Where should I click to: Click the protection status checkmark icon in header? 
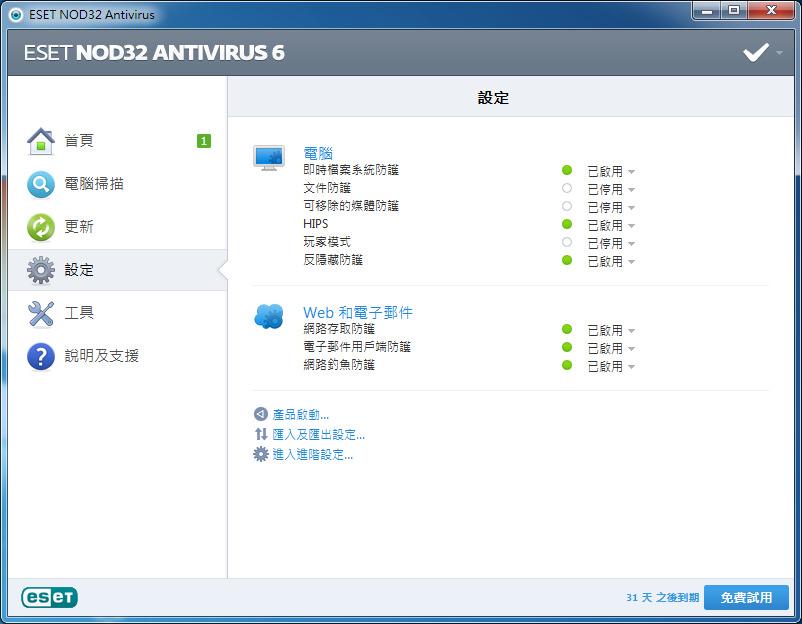click(755, 52)
